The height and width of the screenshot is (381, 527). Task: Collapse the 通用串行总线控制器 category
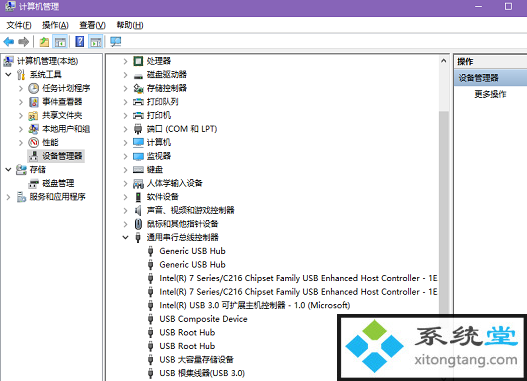point(125,238)
